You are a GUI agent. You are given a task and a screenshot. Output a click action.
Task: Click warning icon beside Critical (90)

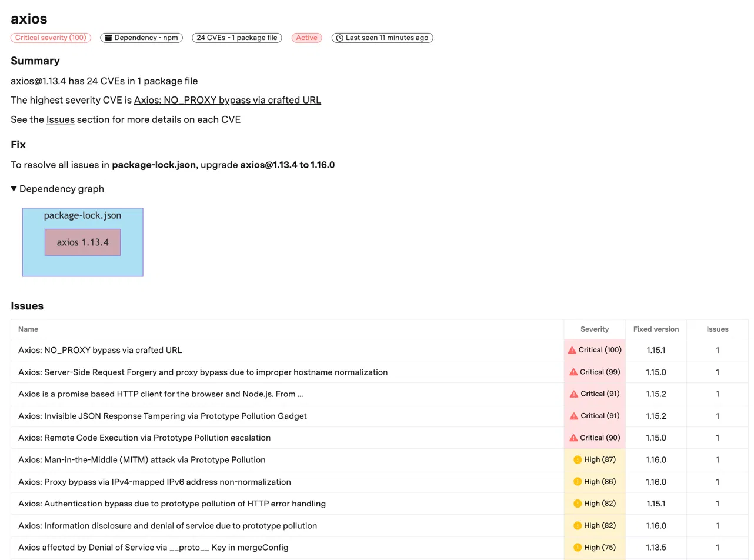click(x=573, y=438)
